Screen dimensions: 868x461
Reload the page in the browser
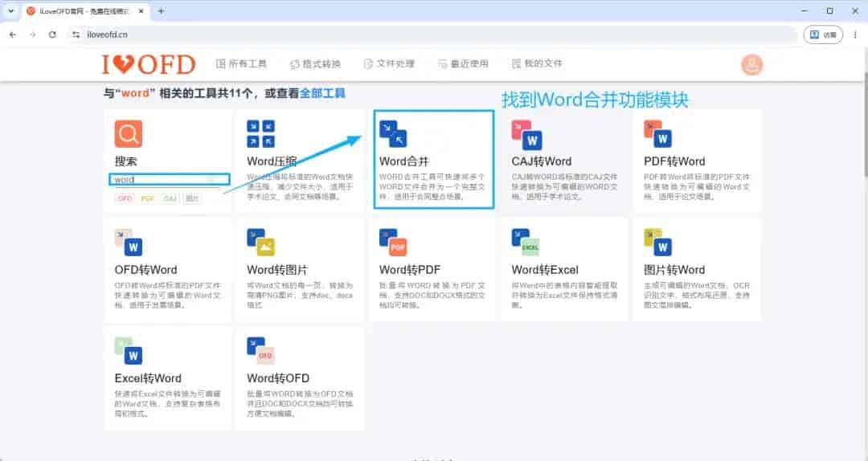(52, 35)
